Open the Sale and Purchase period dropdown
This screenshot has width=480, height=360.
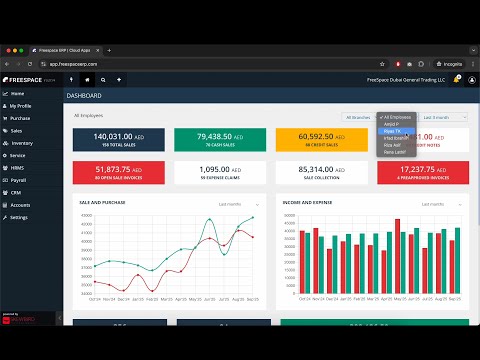[x=238, y=204]
